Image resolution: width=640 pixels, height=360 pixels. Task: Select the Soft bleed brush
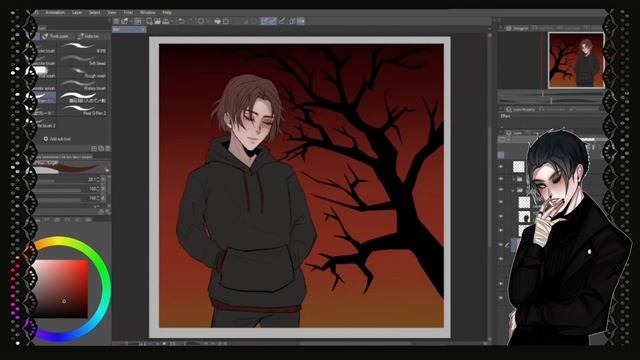pos(83,61)
